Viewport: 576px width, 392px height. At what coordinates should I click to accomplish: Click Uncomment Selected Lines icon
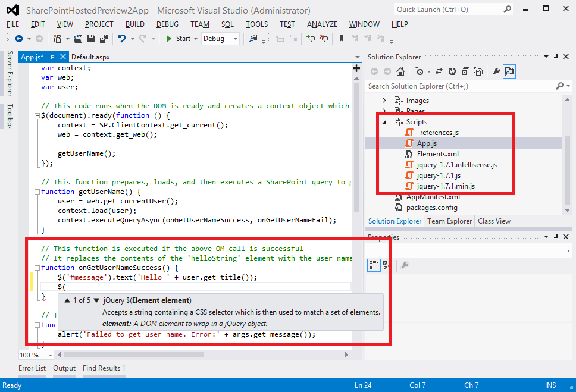click(x=324, y=39)
